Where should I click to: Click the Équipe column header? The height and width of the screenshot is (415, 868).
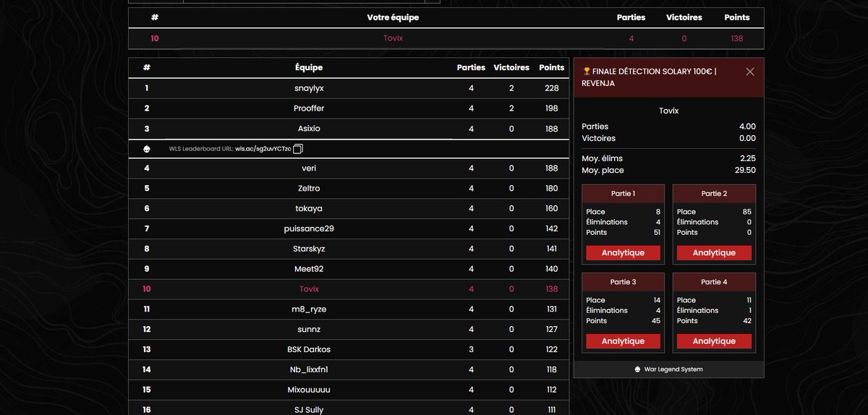[309, 68]
